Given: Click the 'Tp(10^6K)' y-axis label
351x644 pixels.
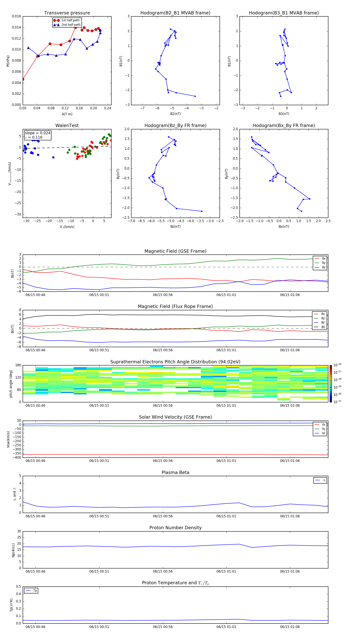Looking at the screenshot, I should (11, 605).
